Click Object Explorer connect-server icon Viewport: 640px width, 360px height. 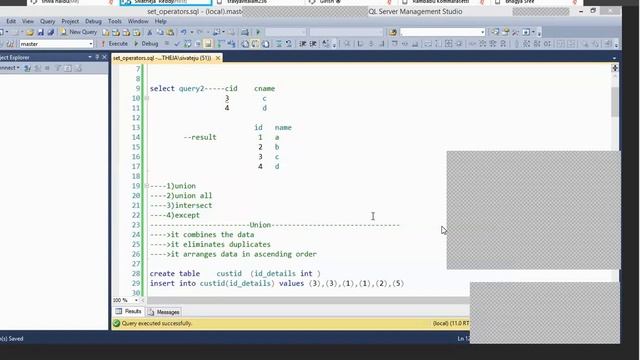[27, 68]
